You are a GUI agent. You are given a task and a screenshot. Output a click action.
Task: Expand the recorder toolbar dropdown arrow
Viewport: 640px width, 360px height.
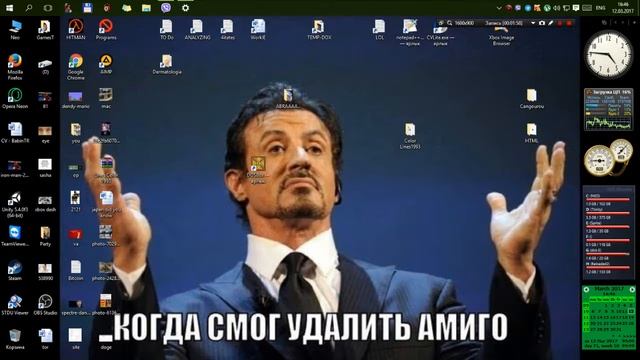[x=533, y=23]
